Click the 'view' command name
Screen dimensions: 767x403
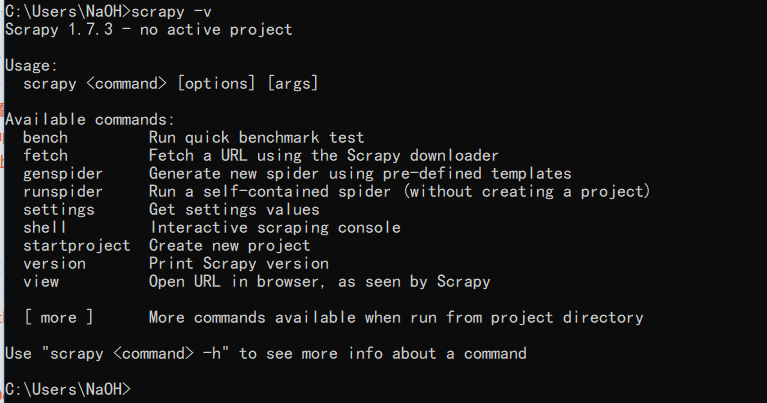pyautogui.click(x=41, y=282)
